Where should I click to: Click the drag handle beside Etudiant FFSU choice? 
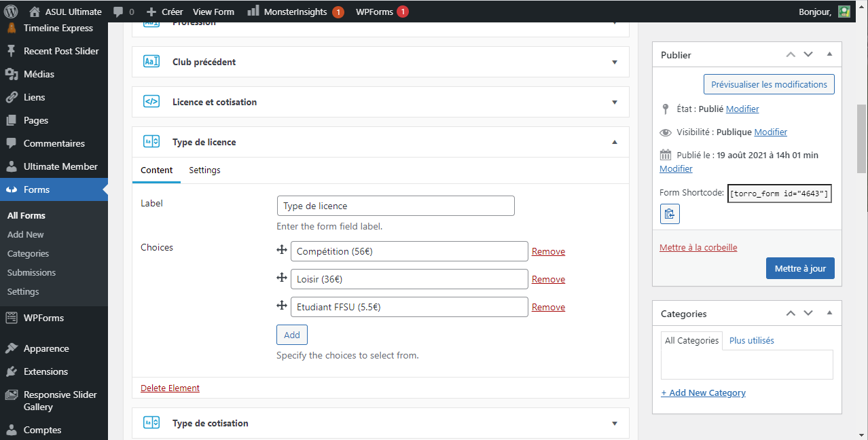(282, 306)
